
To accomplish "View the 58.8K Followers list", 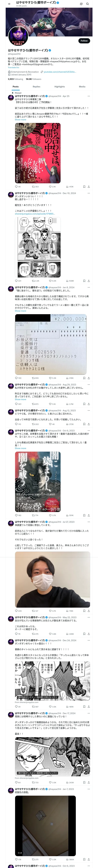I will pyautogui.click(x=33, y=79).
